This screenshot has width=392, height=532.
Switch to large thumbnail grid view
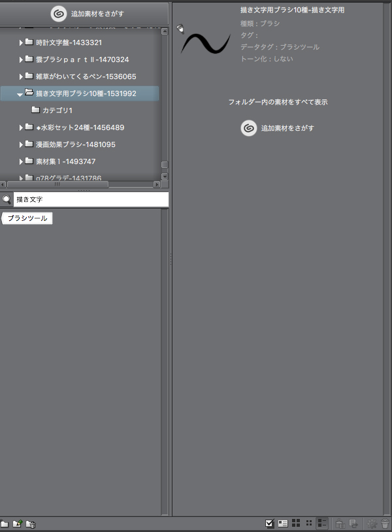click(x=296, y=524)
